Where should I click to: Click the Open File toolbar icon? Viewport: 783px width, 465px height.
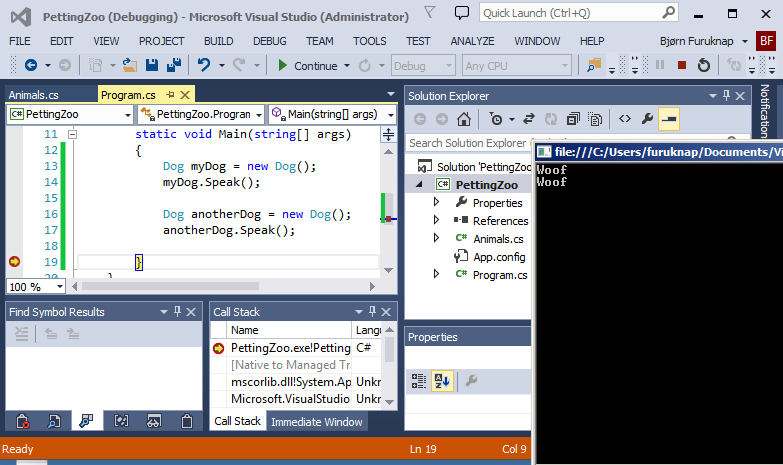pyautogui.click(x=130, y=65)
